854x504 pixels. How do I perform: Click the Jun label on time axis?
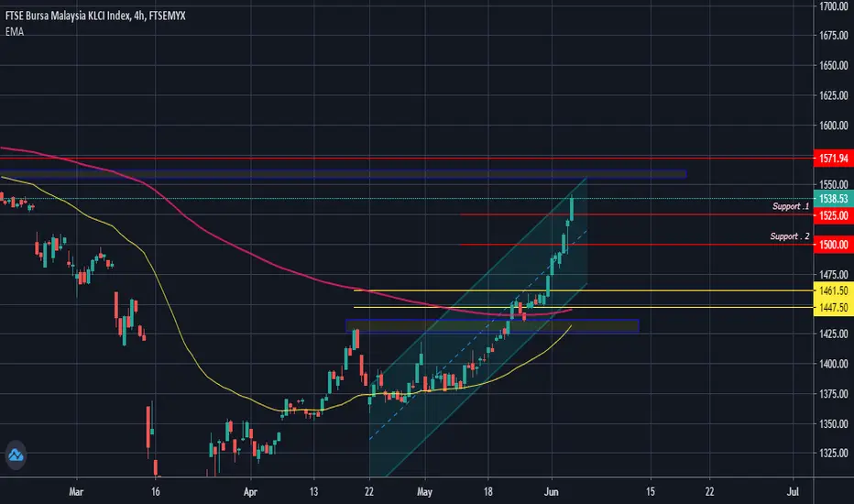[552, 492]
